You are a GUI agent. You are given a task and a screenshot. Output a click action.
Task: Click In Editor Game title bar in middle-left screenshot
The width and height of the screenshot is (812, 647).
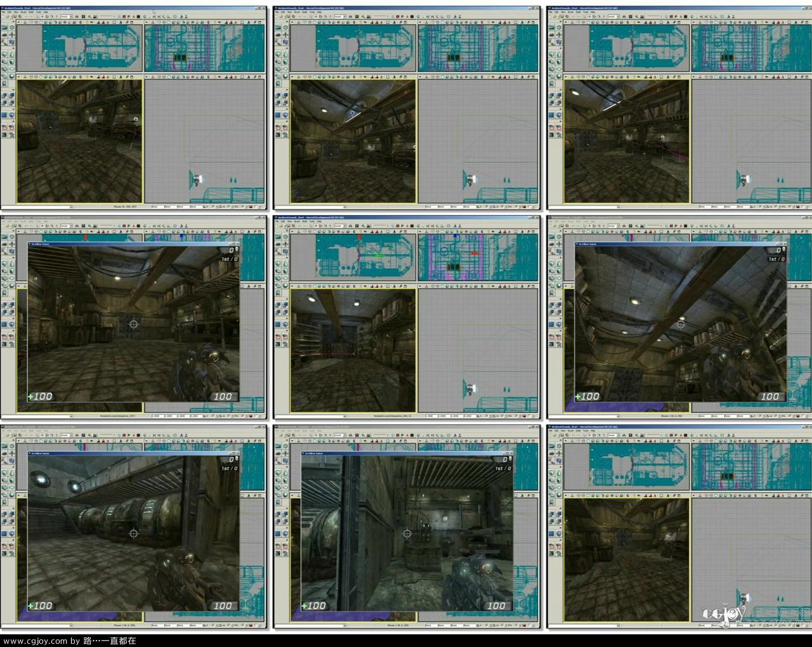(x=134, y=244)
